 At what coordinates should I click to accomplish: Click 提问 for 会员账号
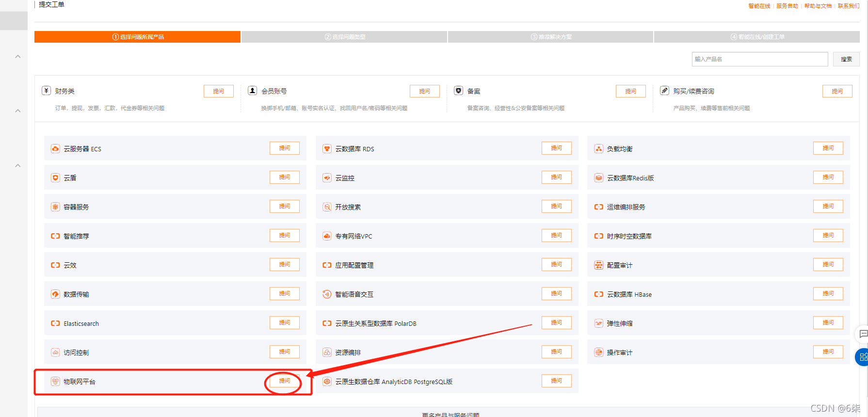425,91
